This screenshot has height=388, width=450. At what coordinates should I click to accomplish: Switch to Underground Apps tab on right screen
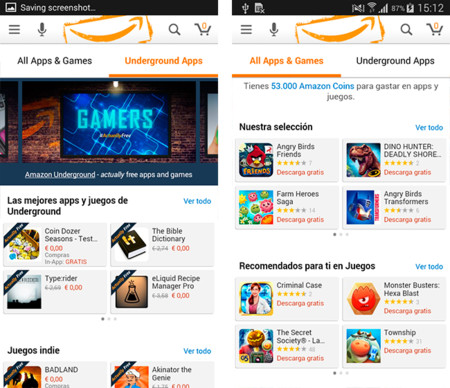[395, 61]
